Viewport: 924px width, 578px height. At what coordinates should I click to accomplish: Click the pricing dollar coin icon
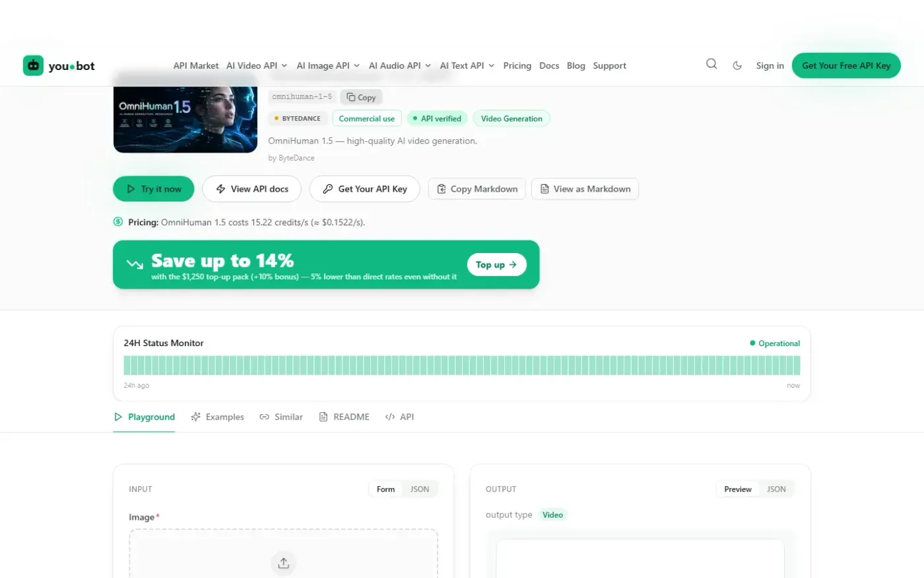[118, 222]
